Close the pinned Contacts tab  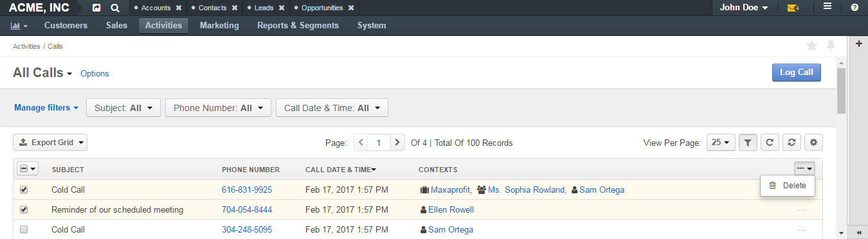coord(235,8)
